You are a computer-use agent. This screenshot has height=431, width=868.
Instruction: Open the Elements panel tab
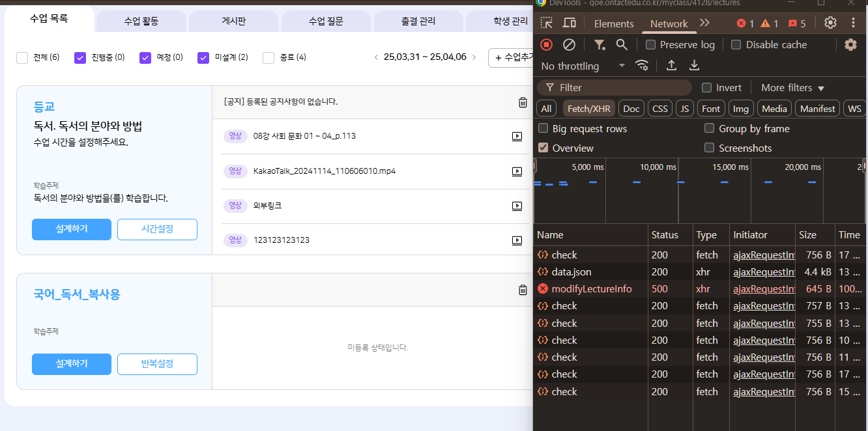tap(613, 23)
